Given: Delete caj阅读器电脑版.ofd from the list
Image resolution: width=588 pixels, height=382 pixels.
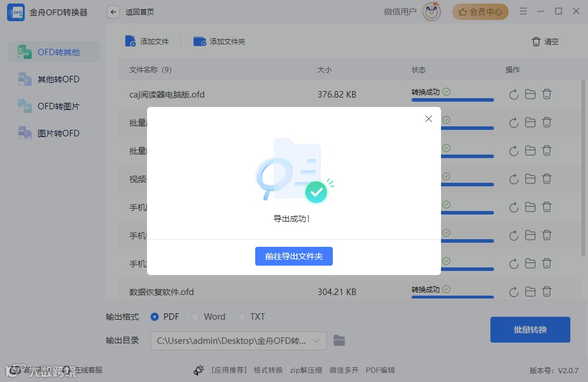Looking at the screenshot, I should [x=547, y=94].
